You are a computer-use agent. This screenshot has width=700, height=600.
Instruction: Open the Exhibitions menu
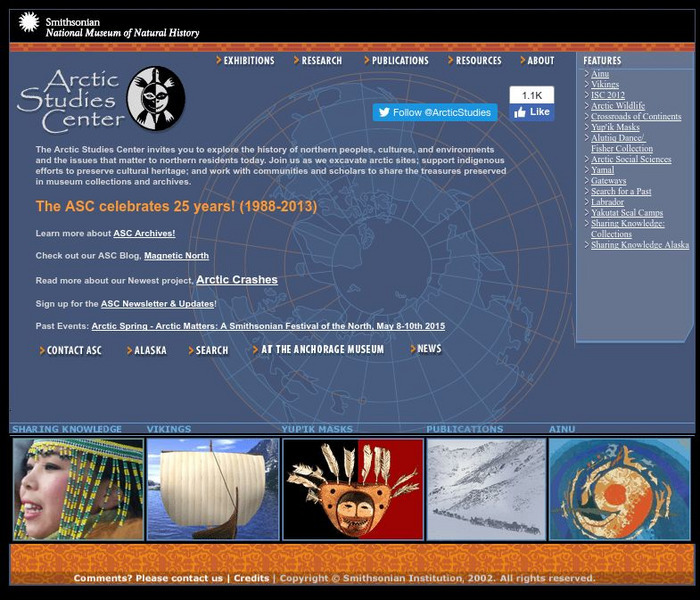click(x=245, y=60)
